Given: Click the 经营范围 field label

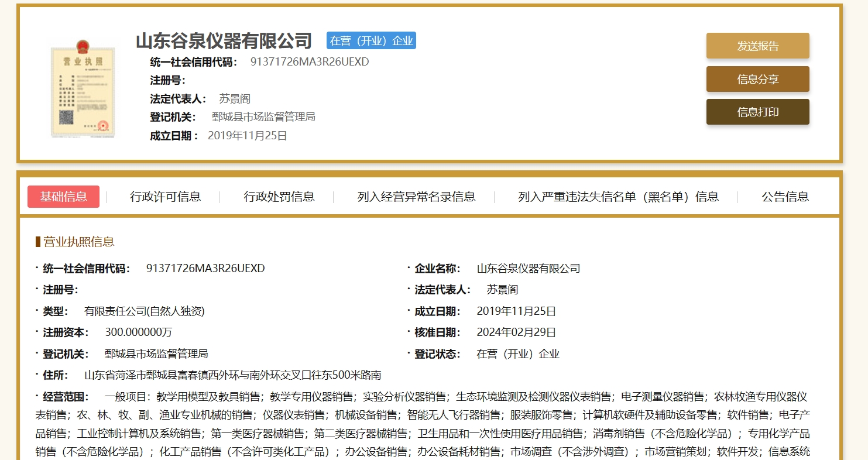Looking at the screenshot, I should click(x=66, y=397).
